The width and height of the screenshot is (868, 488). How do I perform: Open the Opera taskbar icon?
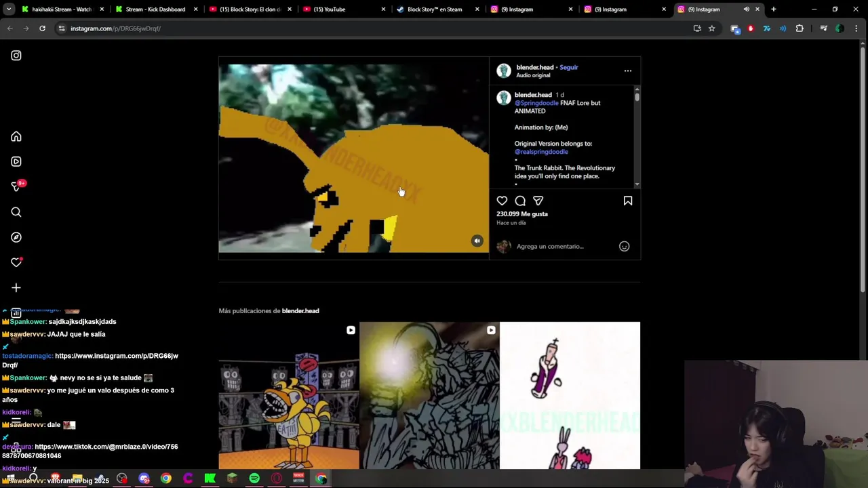point(277,479)
